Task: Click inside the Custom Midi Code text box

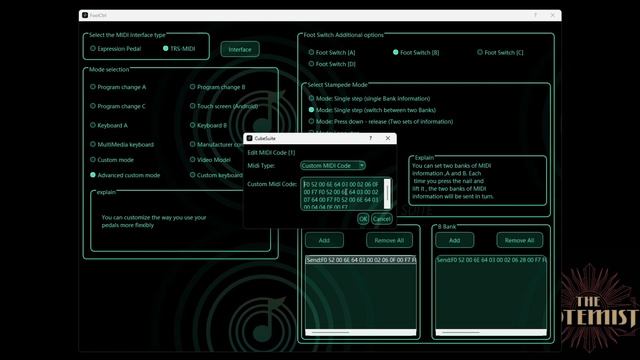Action: coord(342,194)
